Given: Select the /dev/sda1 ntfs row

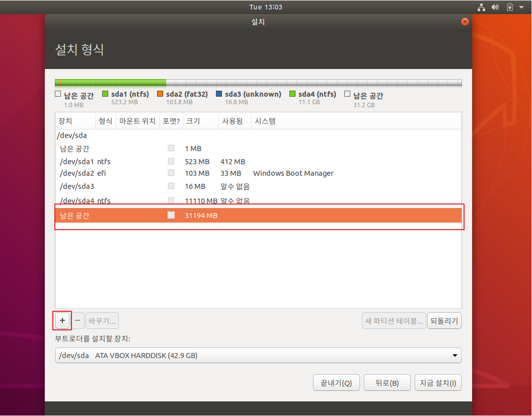Looking at the screenshot, I should tap(258, 161).
